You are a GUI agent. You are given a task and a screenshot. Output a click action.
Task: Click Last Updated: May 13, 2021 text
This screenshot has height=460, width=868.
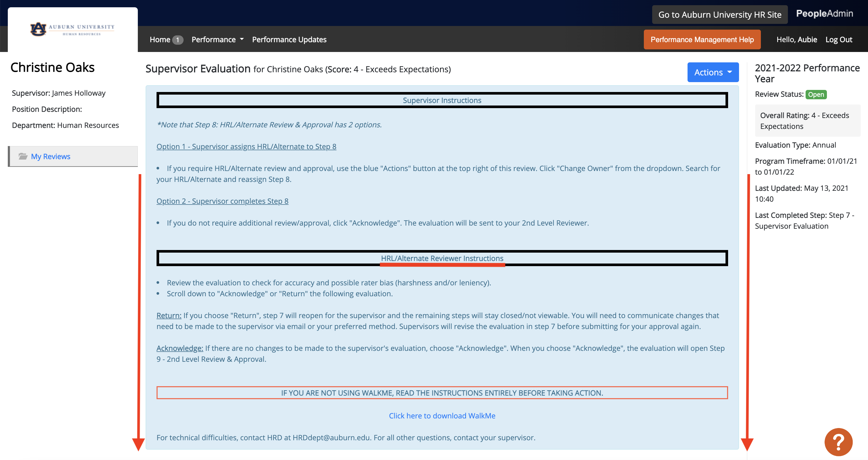[x=802, y=193]
